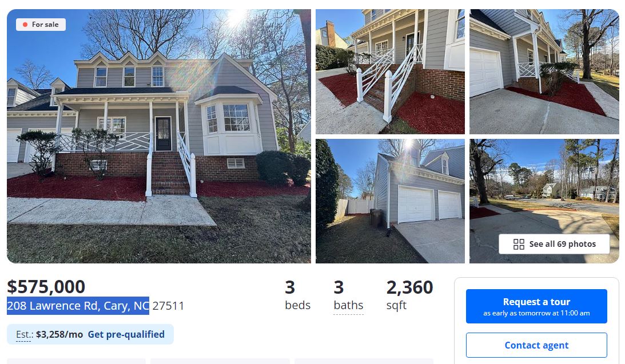Viewport: 625px width, 364px height.
Task: Click the $3,258/mo estimated payment
Action: [59, 334]
